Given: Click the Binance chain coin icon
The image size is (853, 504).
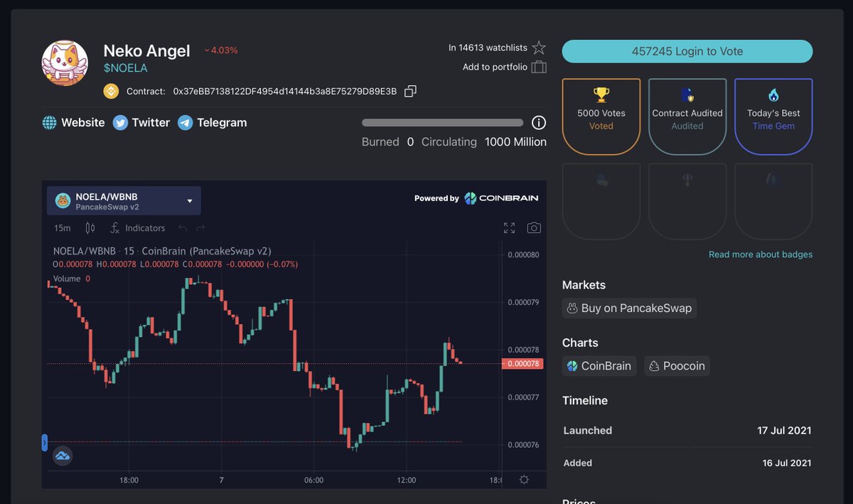Looking at the screenshot, I should point(111,91).
